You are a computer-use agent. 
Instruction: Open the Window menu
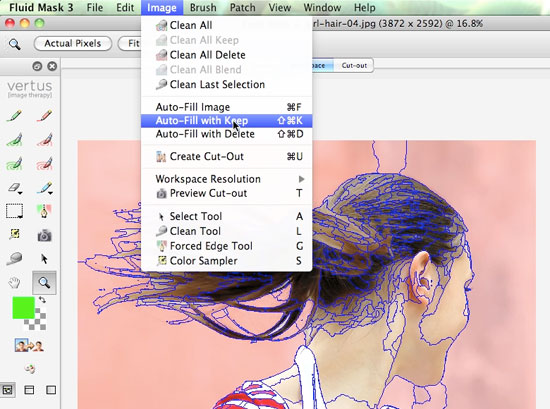coord(322,7)
